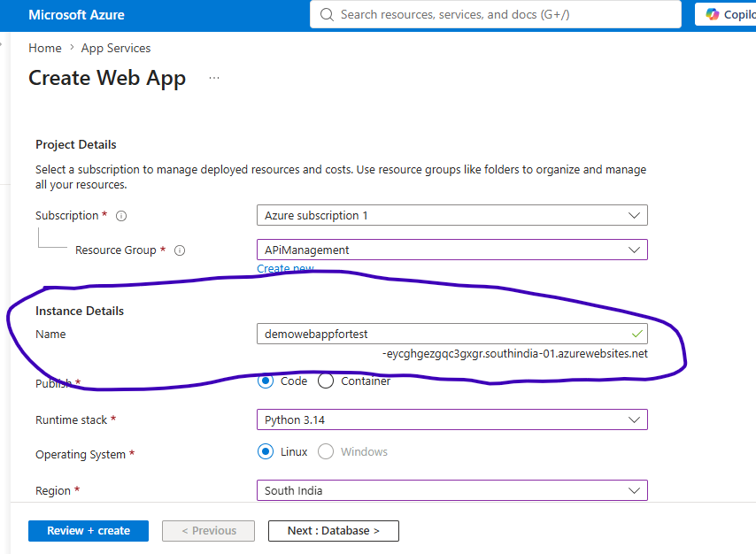This screenshot has height=554, width=756.
Task: Select the Container publish option
Action: 326,381
